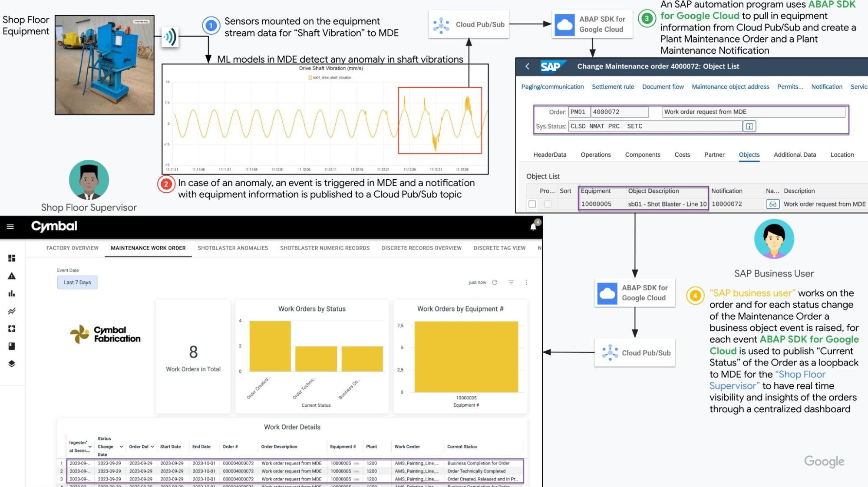Image resolution: width=868 pixels, height=487 pixels.
Task: Click the Current Status column header
Action: tap(462, 447)
